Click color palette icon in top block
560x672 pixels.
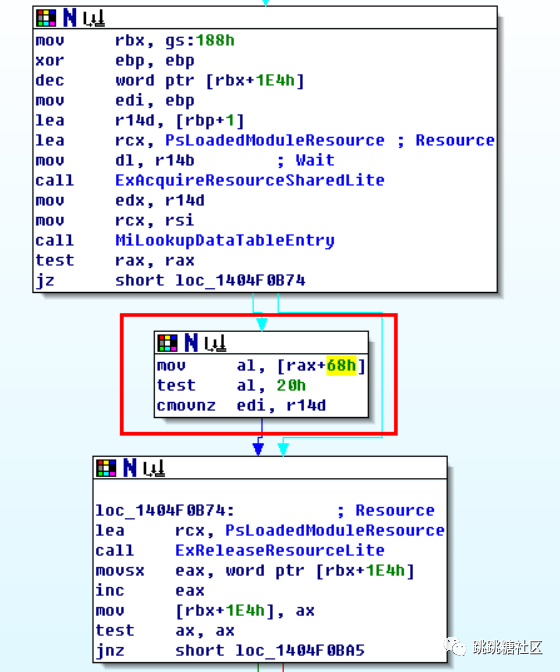click(46, 18)
